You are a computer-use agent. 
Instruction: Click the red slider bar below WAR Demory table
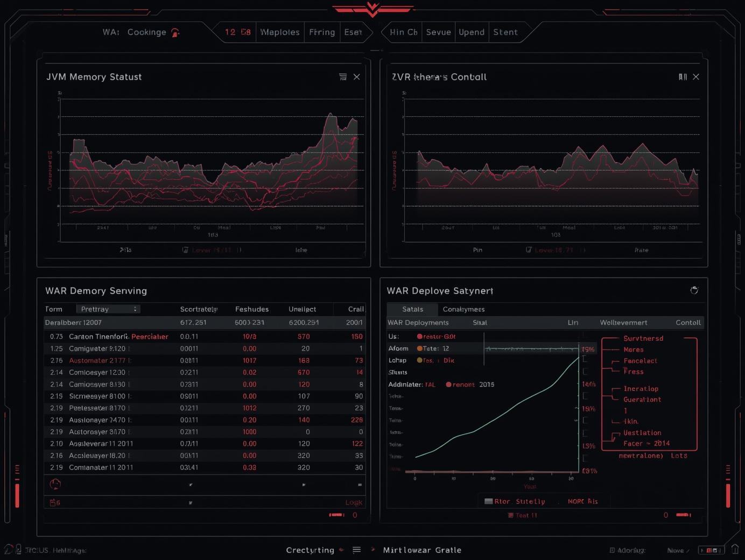pos(337,515)
